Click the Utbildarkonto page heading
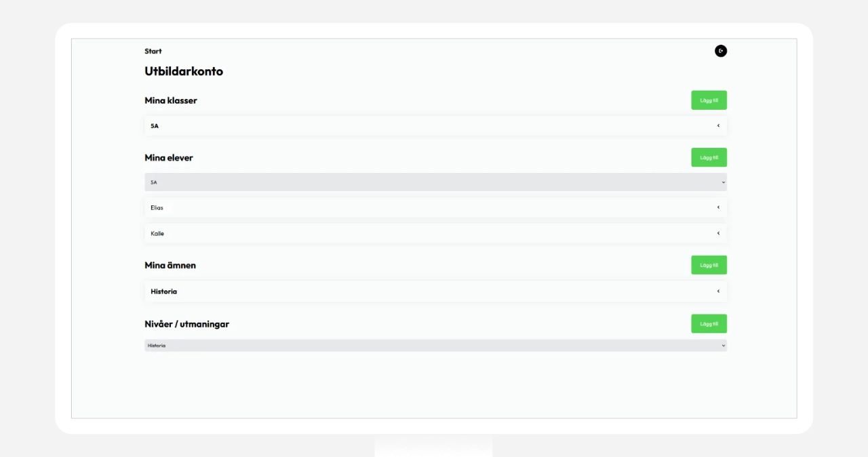 tap(184, 71)
